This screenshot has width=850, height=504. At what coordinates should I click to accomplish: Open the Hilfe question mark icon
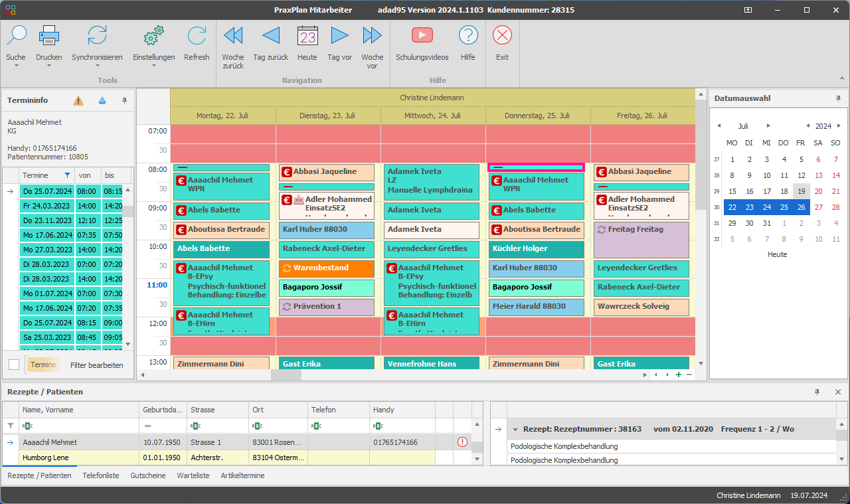click(468, 35)
